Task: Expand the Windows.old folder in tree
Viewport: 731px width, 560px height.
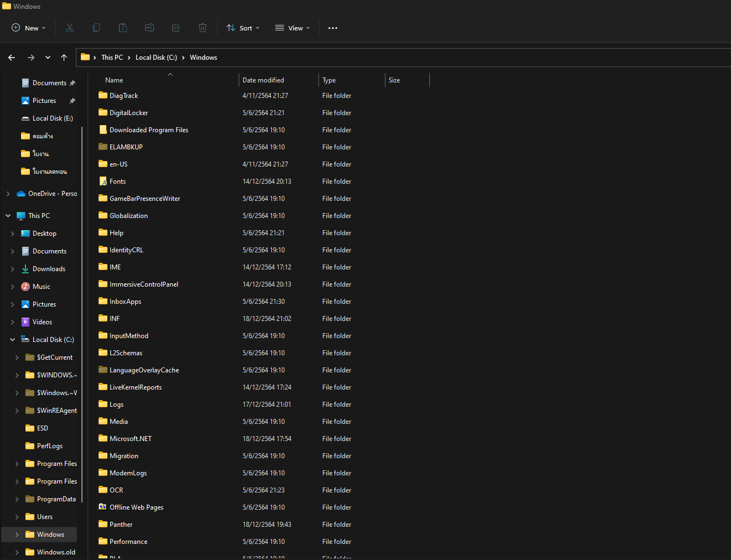Action: (17, 552)
